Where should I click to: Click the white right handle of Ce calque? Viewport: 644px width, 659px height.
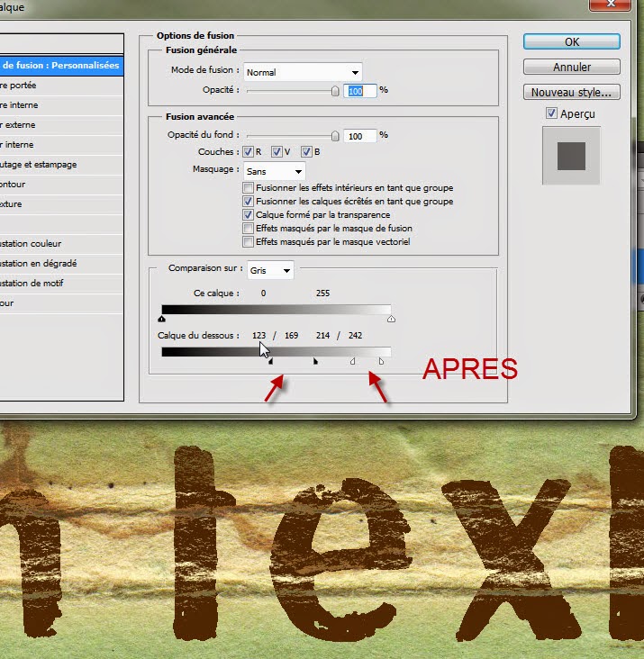tap(391, 319)
